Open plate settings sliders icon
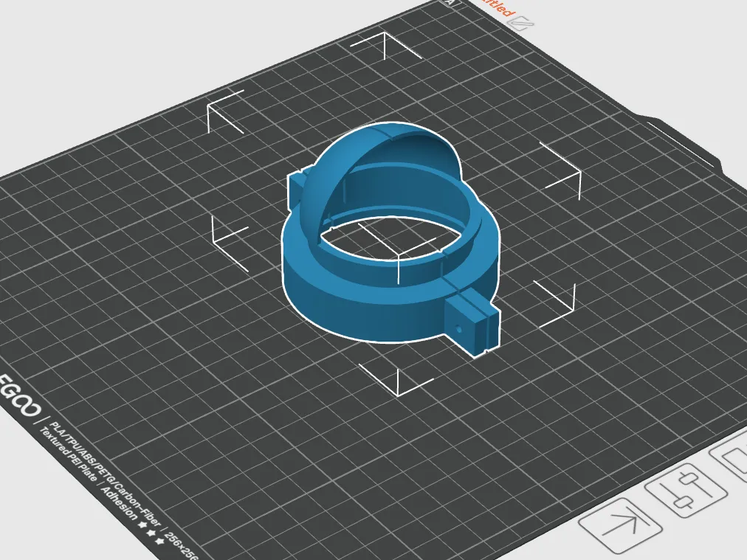The height and width of the screenshot is (560, 747). point(686,488)
